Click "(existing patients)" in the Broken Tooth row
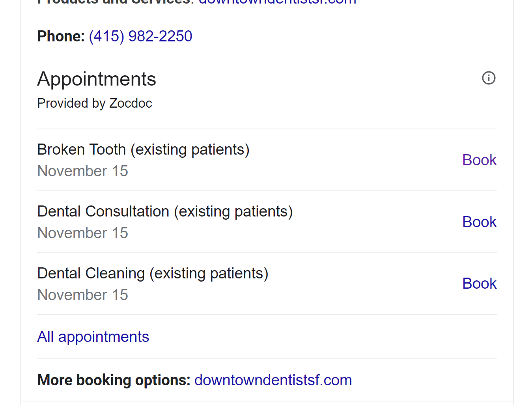 pyautogui.click(x=190, y=150)
